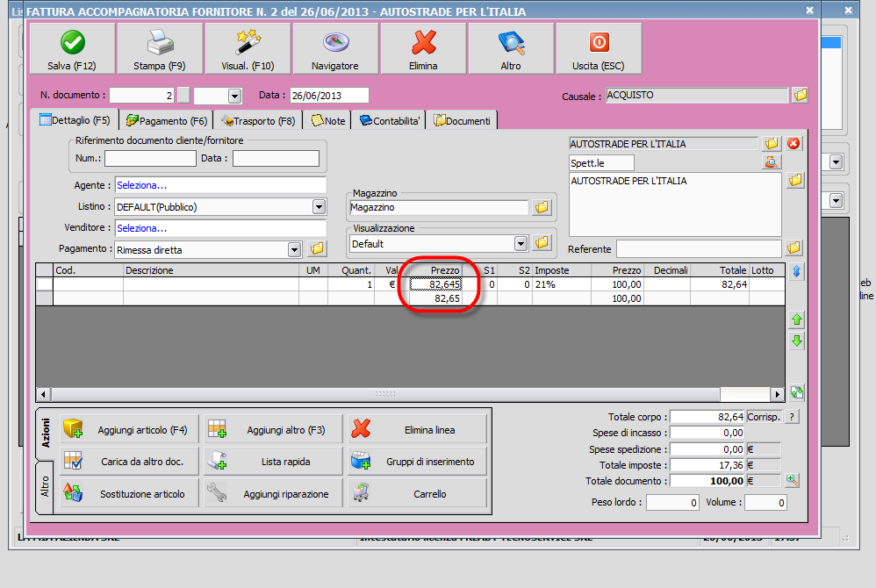Expand the Listino dropdown
Image resolution: width=876 pixels, height=588 pixels.
tap(319, 207)
